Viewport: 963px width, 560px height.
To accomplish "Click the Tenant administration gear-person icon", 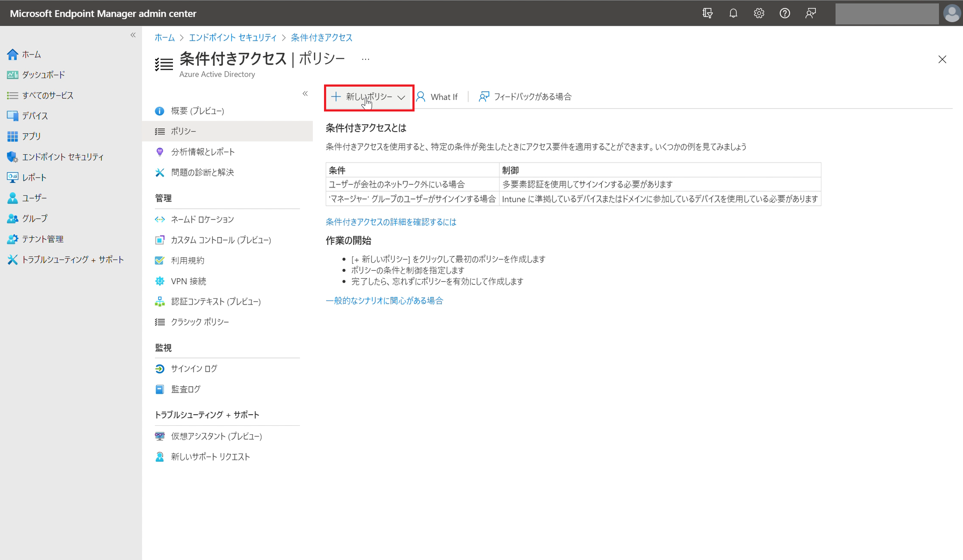I will (x=12, y=239).
